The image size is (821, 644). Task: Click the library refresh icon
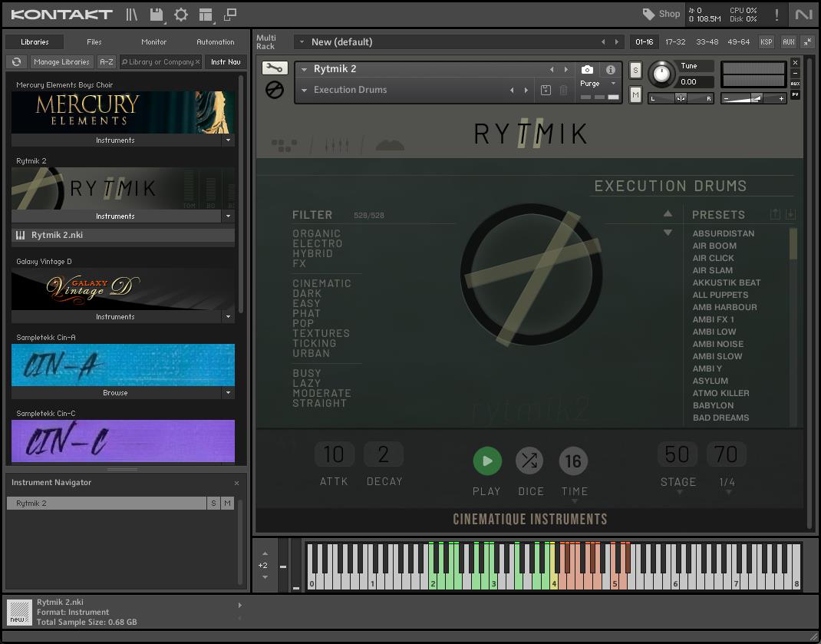click(x=16, y=62)
